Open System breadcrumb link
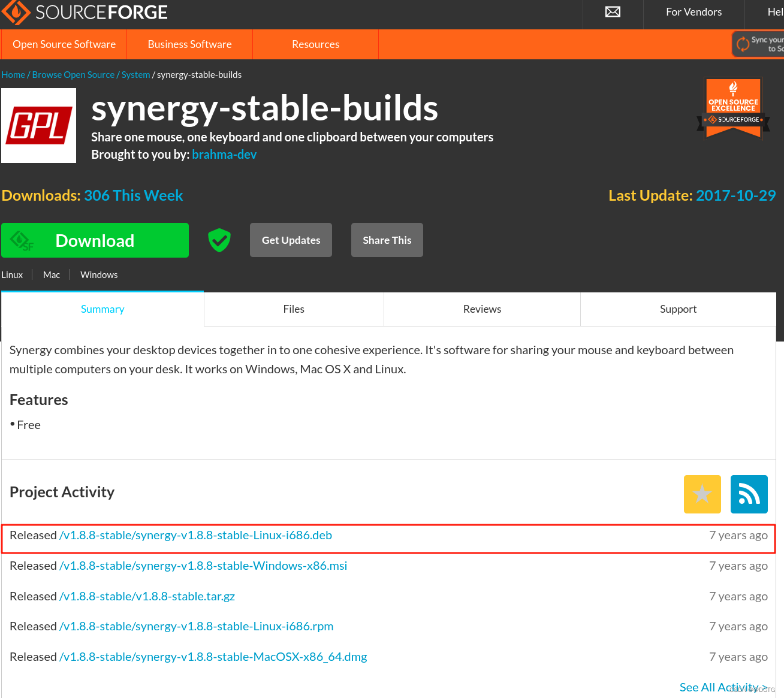The width and height of the screenshot is (784, 698). pos(135,75)
